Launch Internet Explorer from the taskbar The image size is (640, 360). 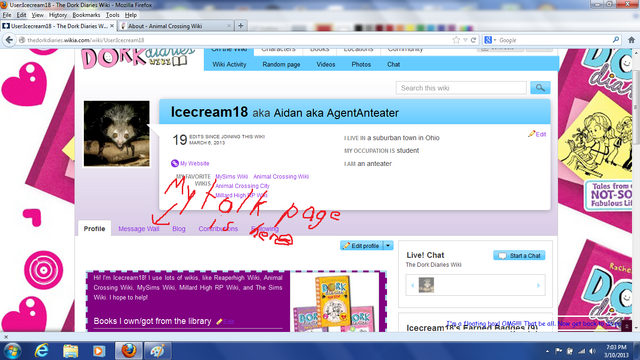click(42, 351)
